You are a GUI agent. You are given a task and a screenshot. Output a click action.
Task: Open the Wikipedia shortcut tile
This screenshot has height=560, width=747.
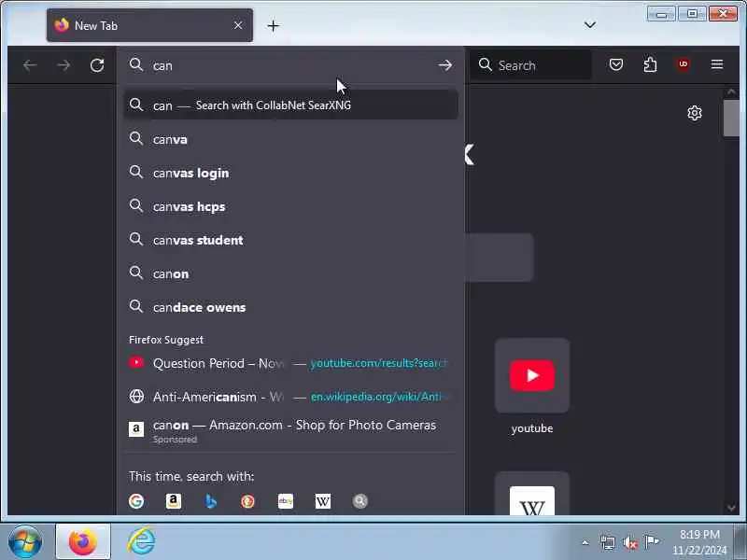tap(532, 493)
